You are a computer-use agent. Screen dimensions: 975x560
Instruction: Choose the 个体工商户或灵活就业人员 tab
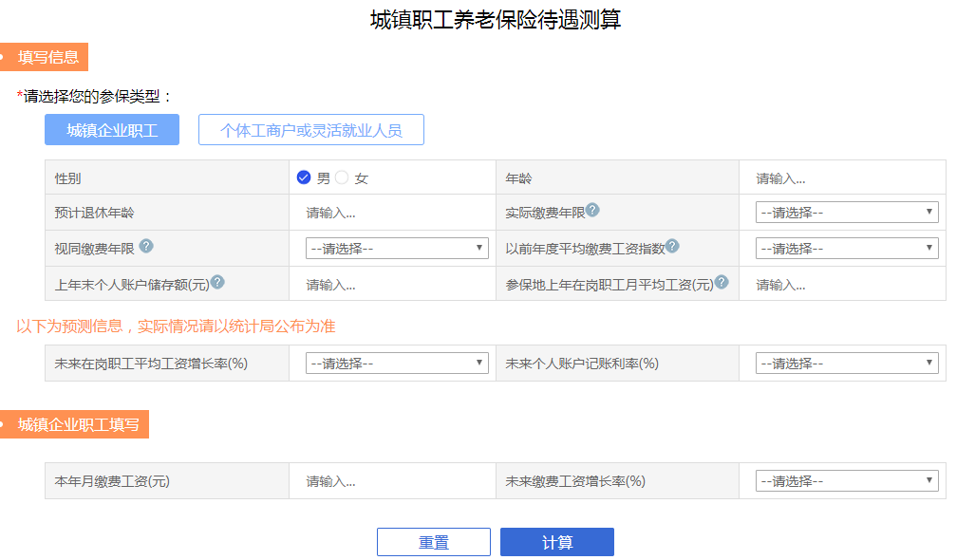pos(310,129)
